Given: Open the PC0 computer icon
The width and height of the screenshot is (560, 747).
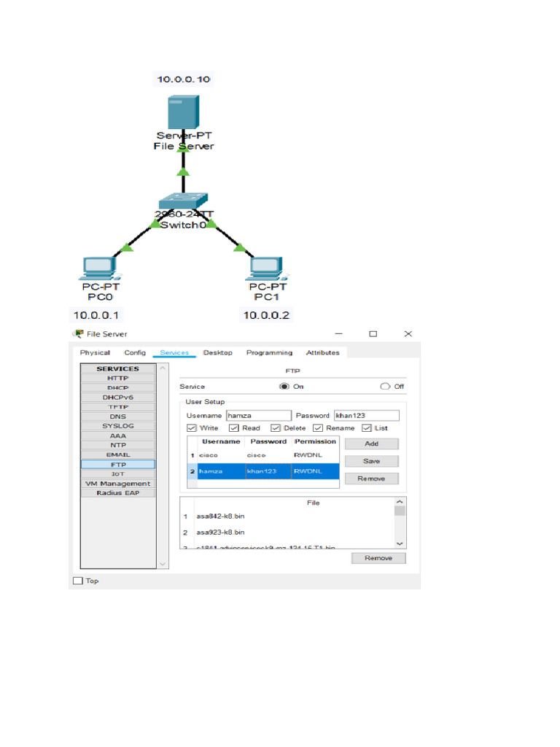Looking at the screenshot, I should (99, 268).
